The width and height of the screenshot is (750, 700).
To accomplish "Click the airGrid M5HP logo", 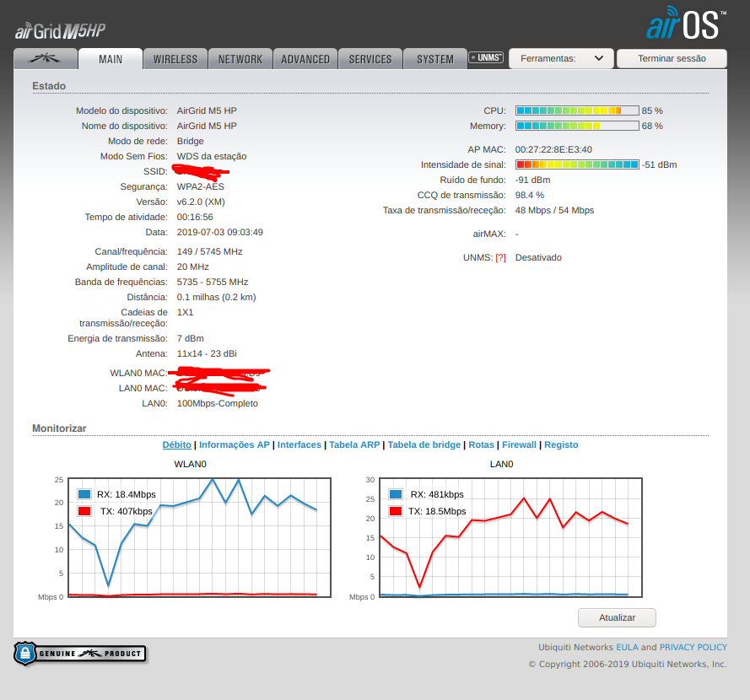I will coord(60,31).
